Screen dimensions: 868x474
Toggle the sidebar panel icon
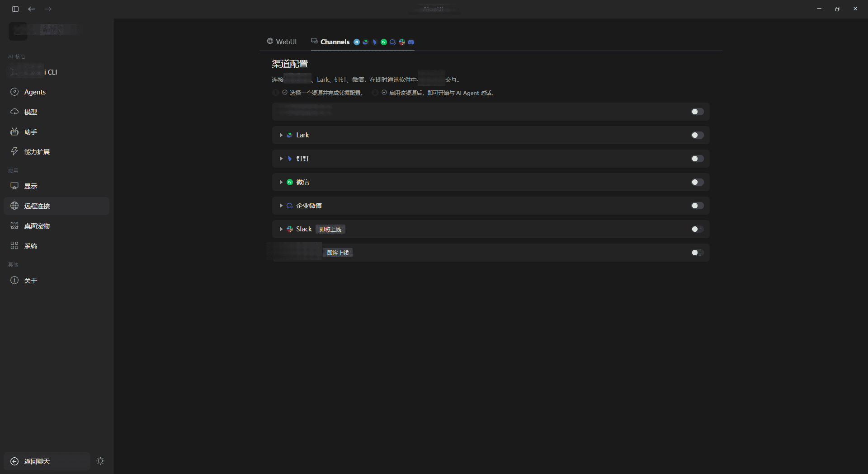[x=15, y=9]
